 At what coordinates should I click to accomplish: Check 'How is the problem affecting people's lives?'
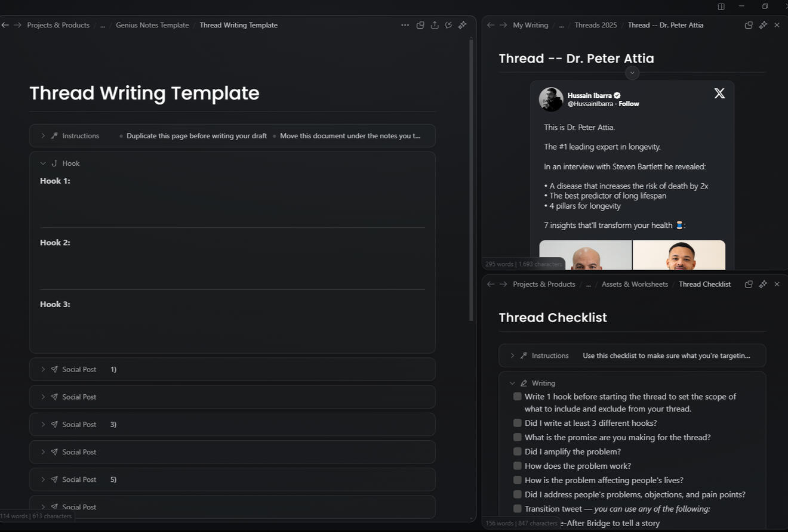518,480
